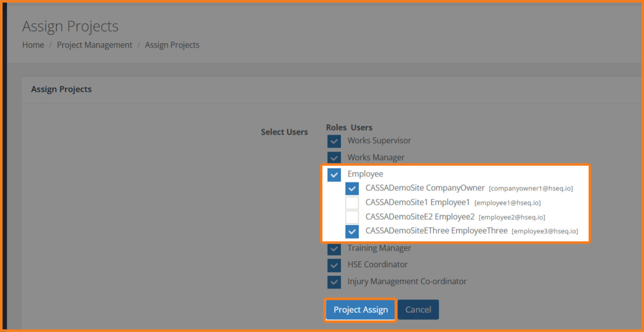The width and height of the screenshot is (644, 332).
Task: Disable the HSE Coordinator role checkbox
Action: 334,265
